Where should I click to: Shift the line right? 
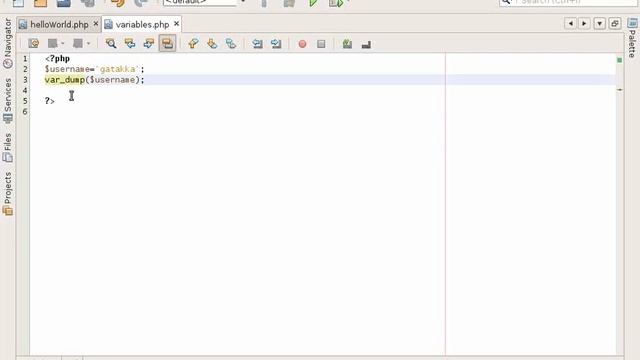tap(276, 44)
